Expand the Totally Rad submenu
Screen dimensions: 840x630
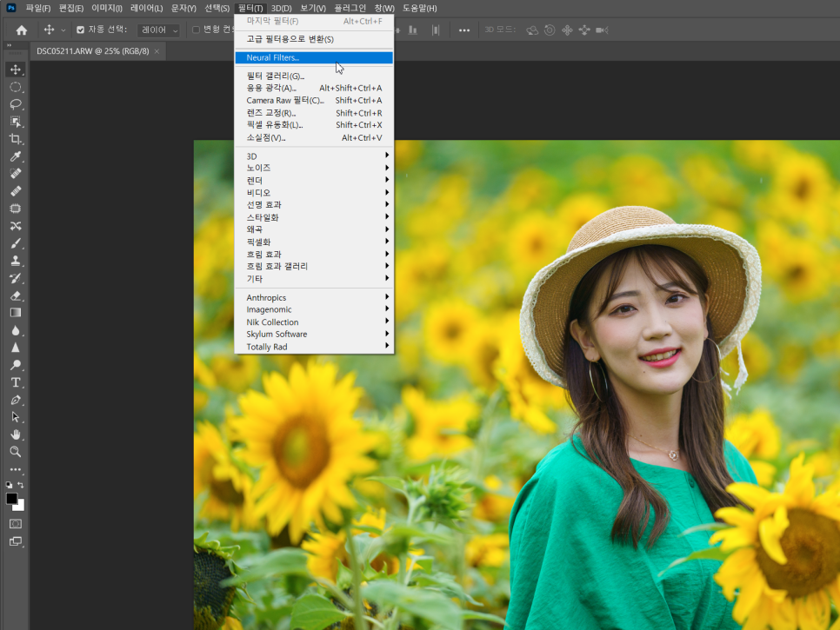314,347
